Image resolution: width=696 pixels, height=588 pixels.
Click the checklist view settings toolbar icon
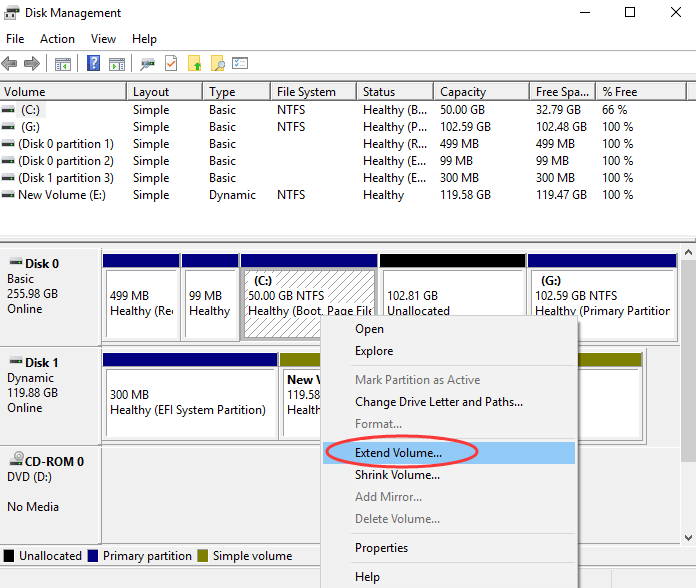pyautogui.click(x=240, y=63)
